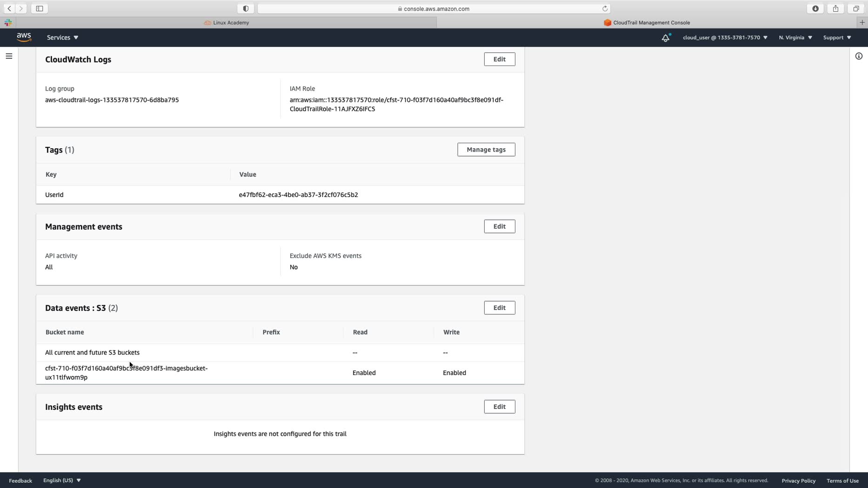
Task: Click the Manage tags button
Action: tap(486, 150)
